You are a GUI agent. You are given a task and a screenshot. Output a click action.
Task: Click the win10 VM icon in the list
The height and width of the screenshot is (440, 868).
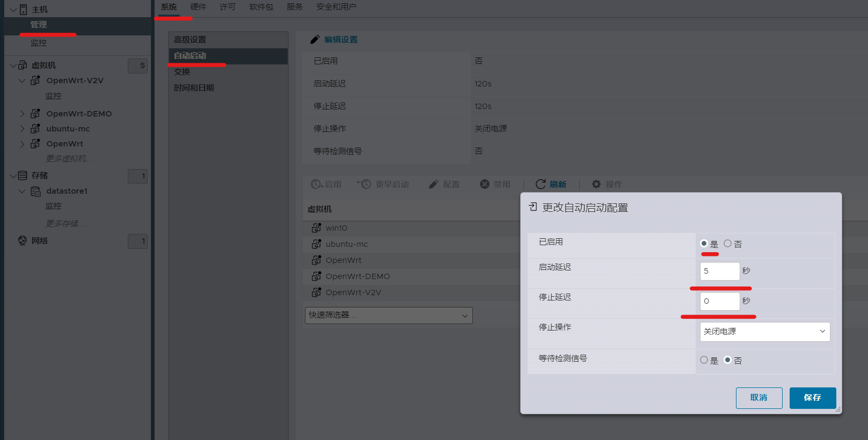[x=317, y=228]
